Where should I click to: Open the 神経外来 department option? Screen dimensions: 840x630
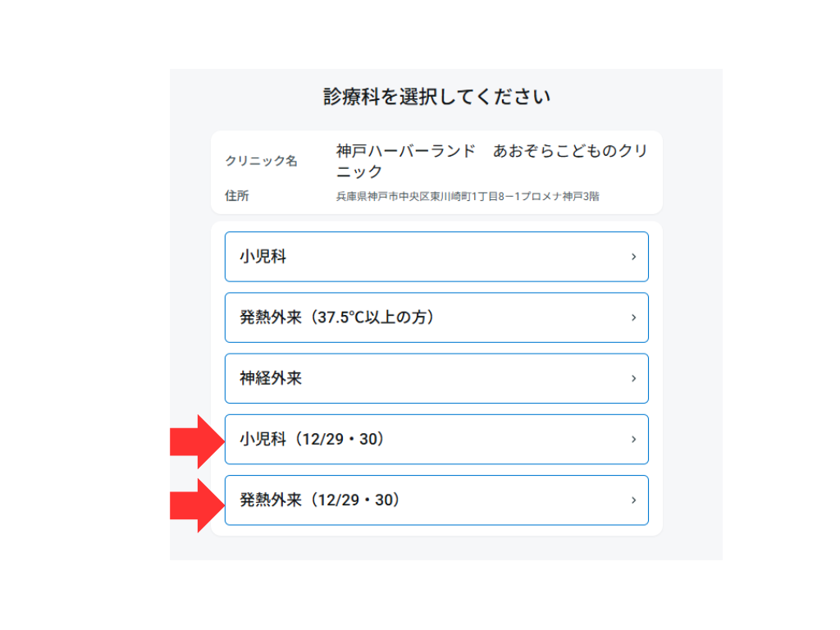(436, 378)
